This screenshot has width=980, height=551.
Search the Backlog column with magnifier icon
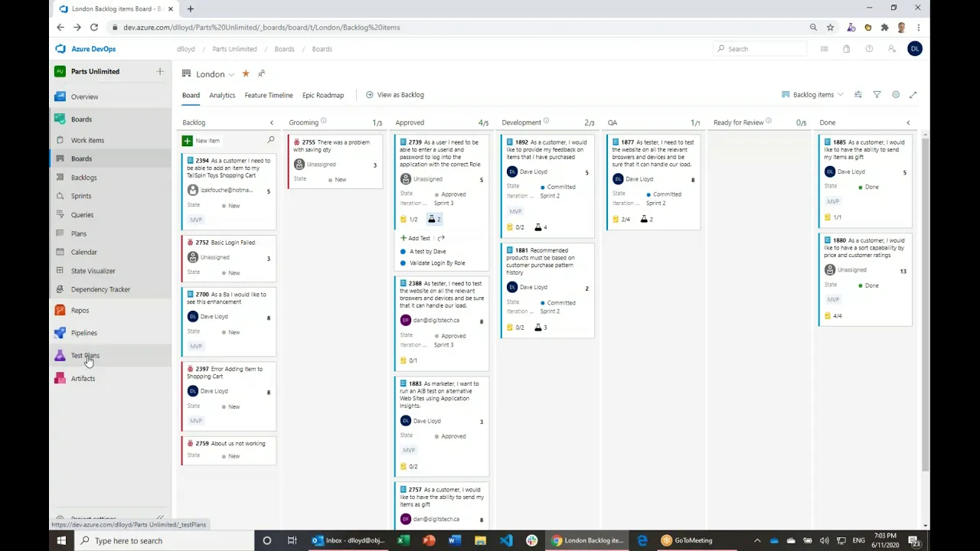coord(270,140)
